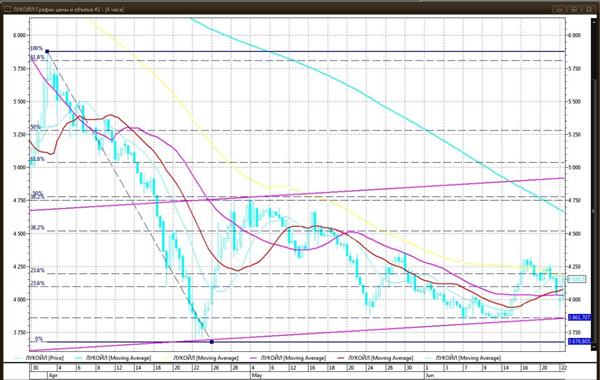Click the current price tag near 4 150
Image resolution: width=600 pixels, height=380 pixels.
point(577,280)
